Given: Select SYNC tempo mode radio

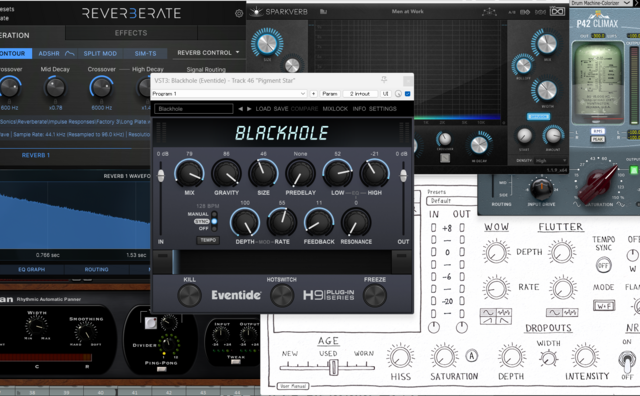Looking at the screenshot, I should pos(214,221).
